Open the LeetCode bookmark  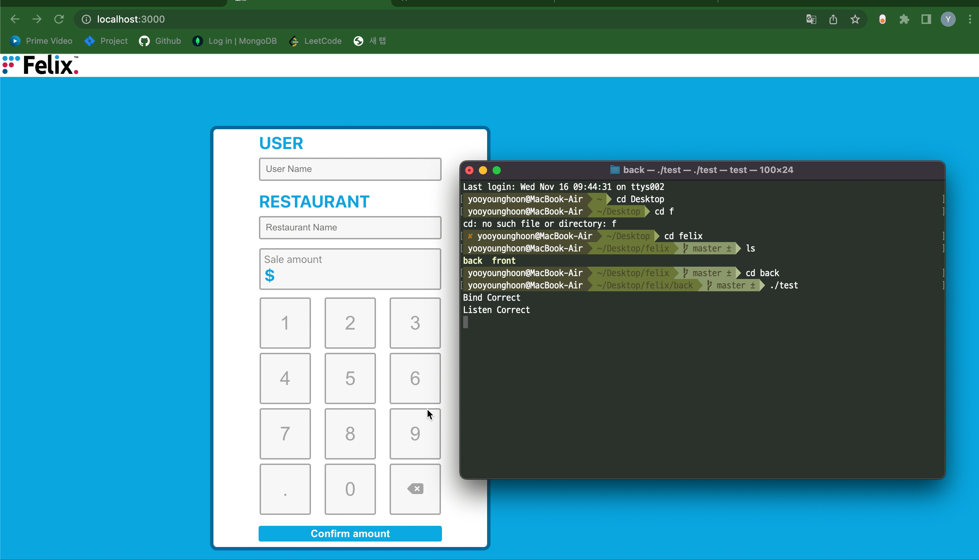315,41
